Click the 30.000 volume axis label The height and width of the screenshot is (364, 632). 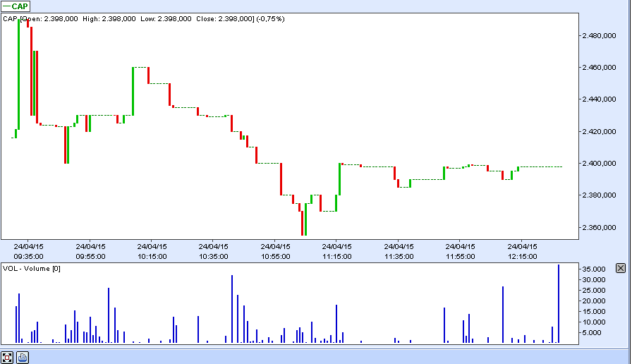point(594,280)
